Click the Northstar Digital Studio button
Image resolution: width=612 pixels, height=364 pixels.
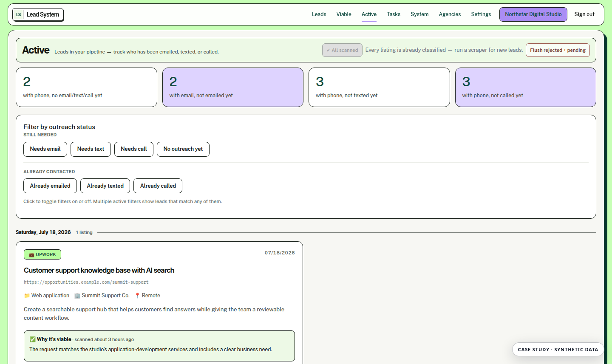click(x=533, y=14)
